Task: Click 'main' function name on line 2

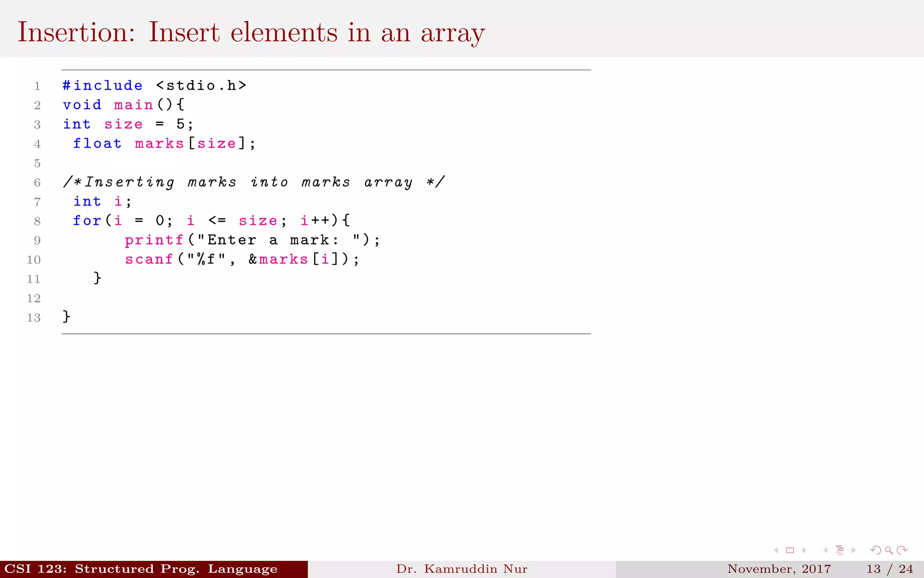Action: [x=134, y=105]
